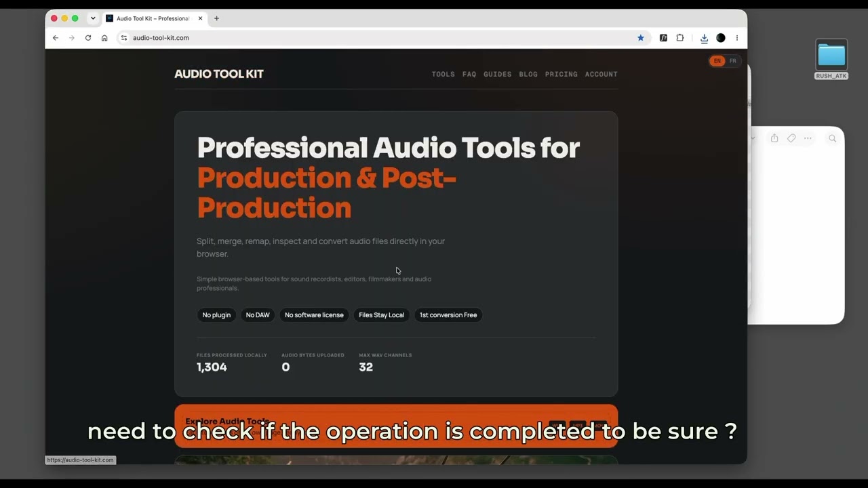Click the 1,304 files processed value
The width and height of the screenshot is (868, 488).
(212, 367)
